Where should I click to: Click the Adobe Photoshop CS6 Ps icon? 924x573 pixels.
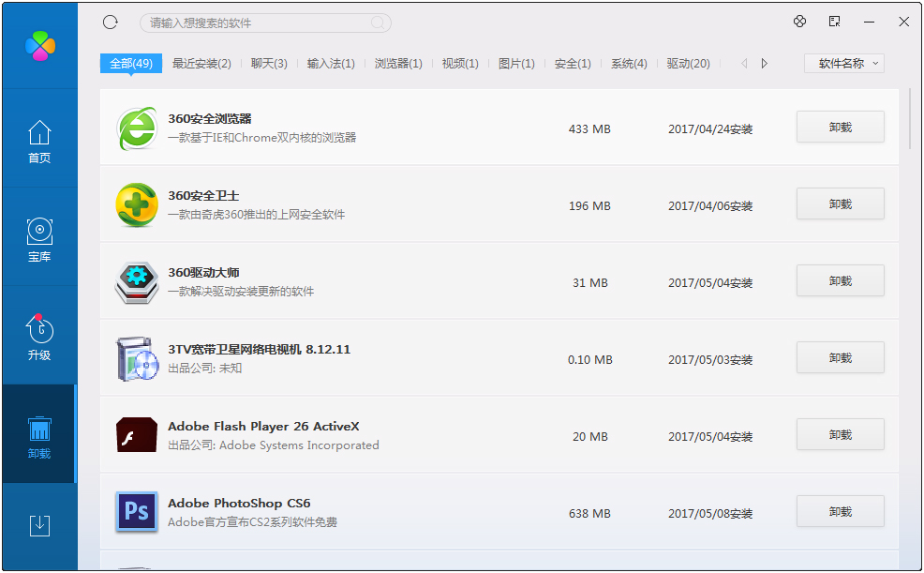[x=136, y=512]
